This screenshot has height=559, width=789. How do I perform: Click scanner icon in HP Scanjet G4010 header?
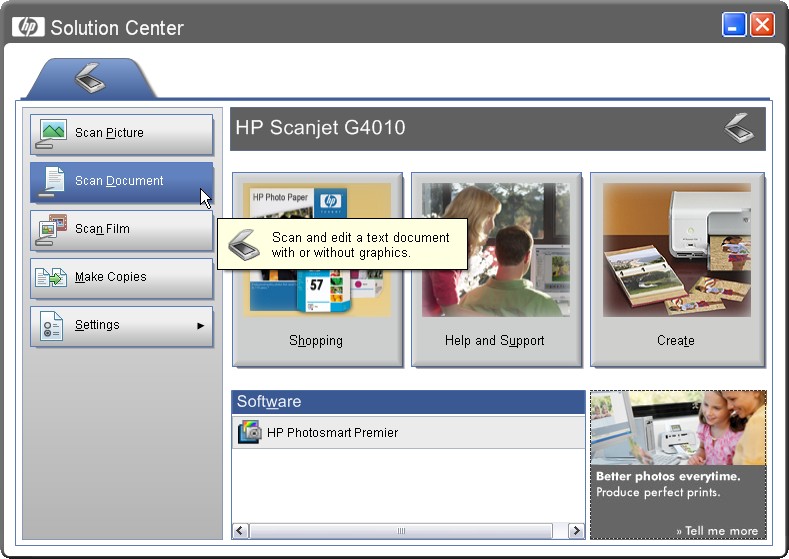click(739, 128)
